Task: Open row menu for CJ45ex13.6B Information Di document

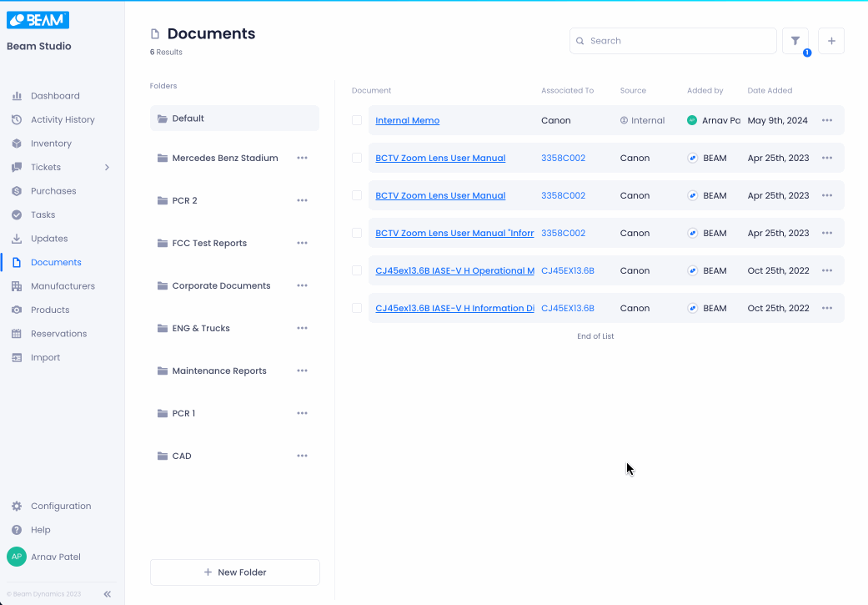Action: click(827, 308)
